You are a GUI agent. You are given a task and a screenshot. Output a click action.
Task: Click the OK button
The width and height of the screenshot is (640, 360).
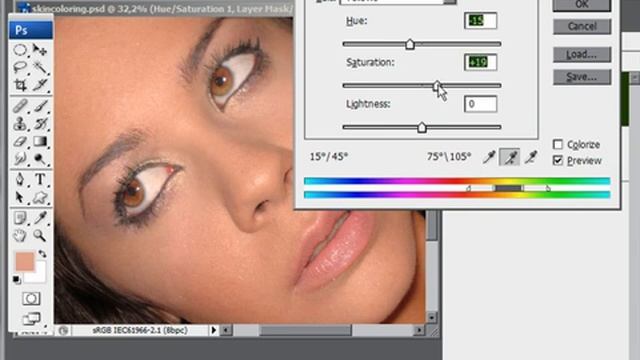[x=582, y=4]
